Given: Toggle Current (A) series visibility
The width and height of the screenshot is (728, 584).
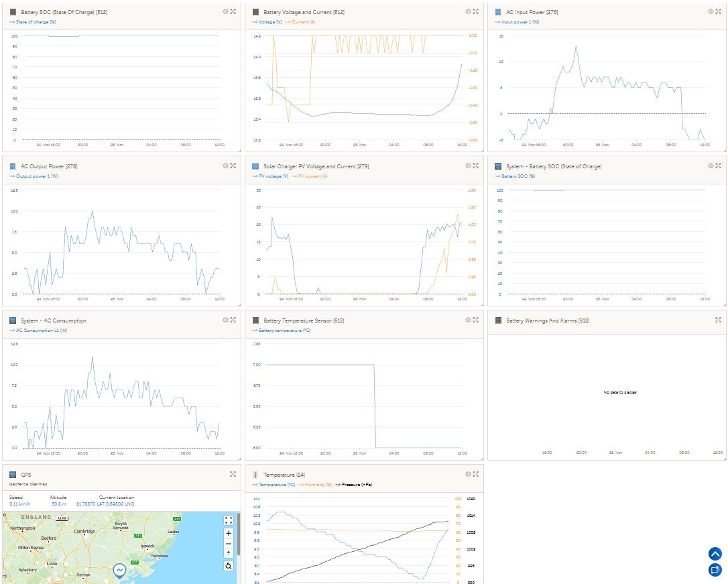Looking at the screenshot, I should (x=302, y=22).
